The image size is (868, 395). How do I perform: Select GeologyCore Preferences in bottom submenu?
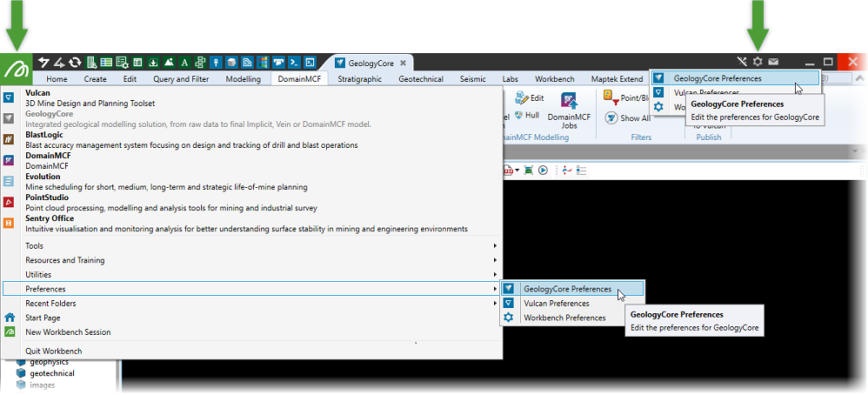(x=572, y=289)
